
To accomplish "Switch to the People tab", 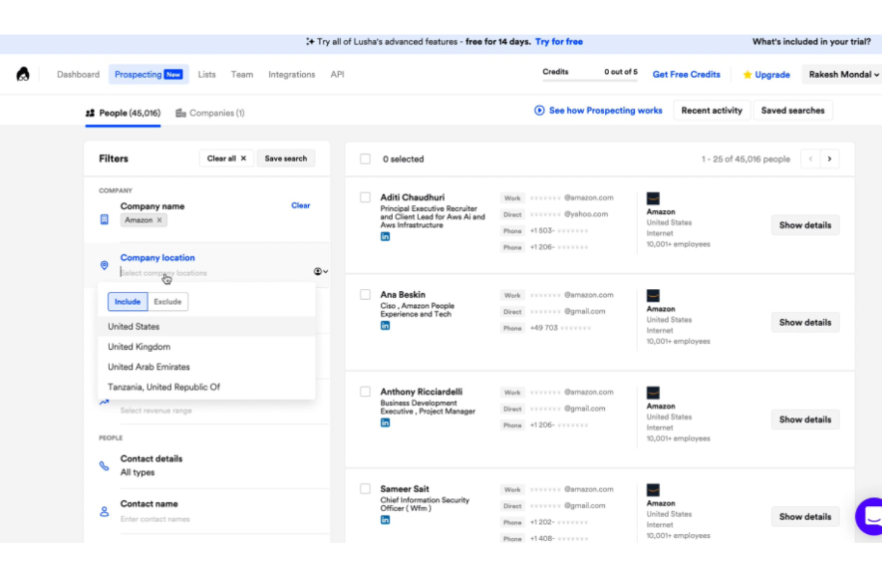I will point(123,113).
